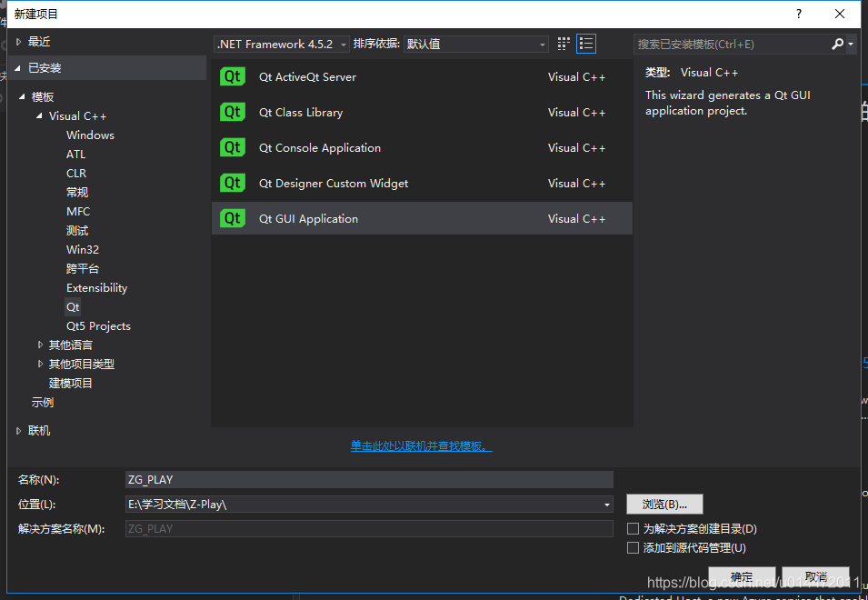Open the search options dropdown arrow
This screenshot has width=868, height=600.
pos(851,44)
